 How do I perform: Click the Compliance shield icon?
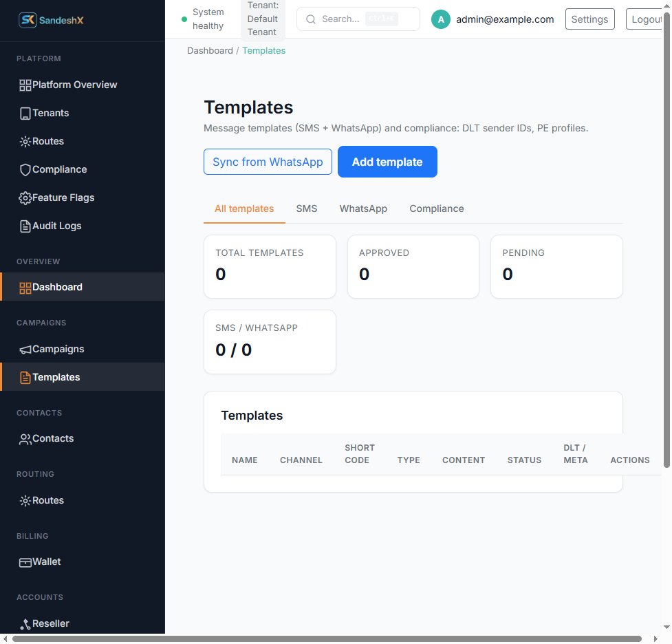pyautogui.click(x=25, y=170)
